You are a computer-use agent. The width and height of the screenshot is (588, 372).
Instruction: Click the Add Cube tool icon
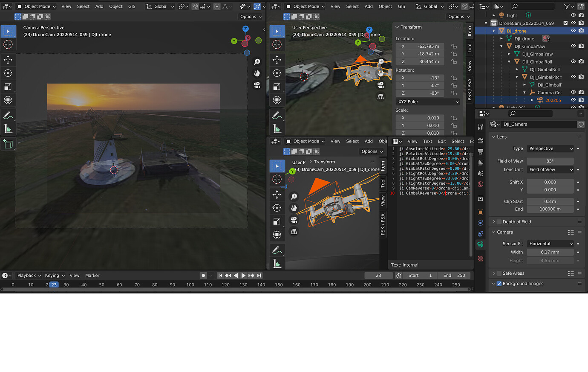pyautogui.click(x=8, y=144)
